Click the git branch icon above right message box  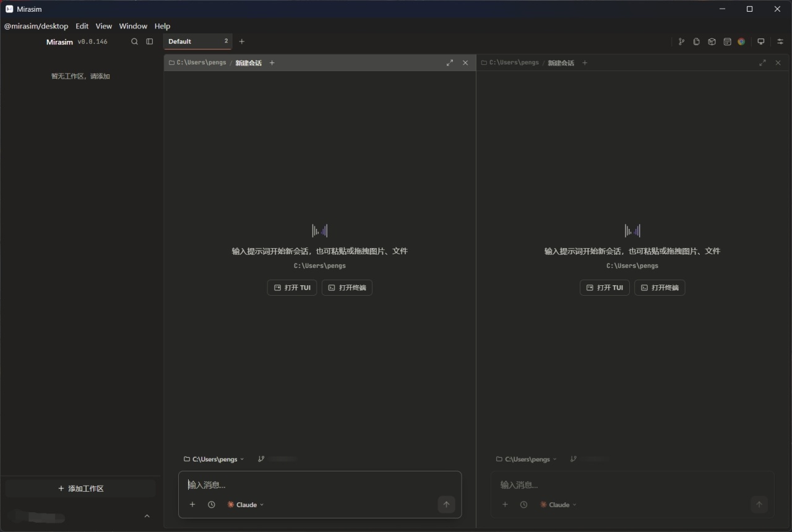[574, 459]
